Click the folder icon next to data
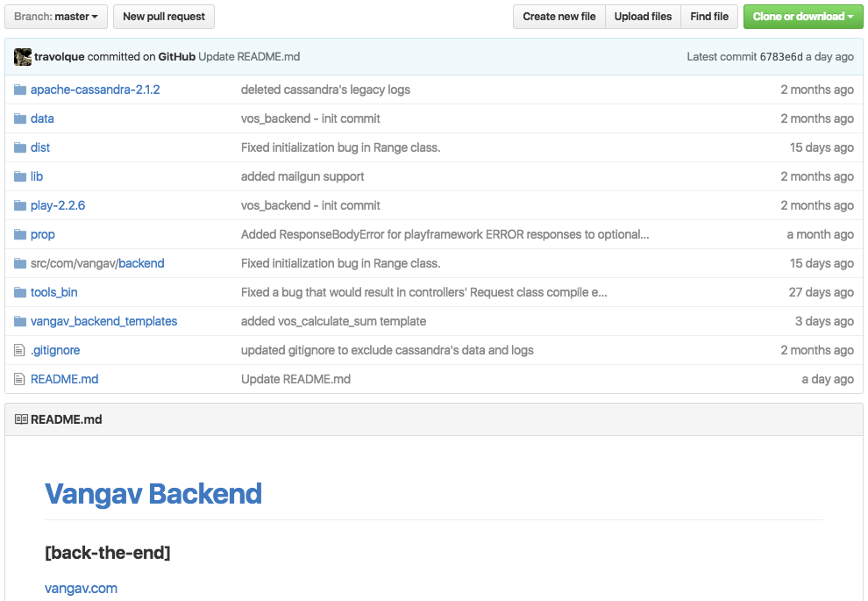Viewport: 868px width, 601px height. point(18,118)
